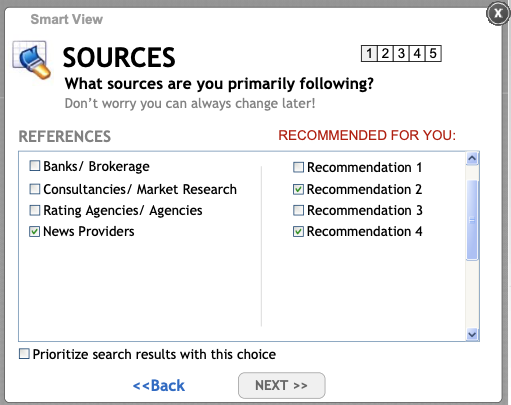
Task: Switch to wizard step 4
Action: (x=417, y=54)
